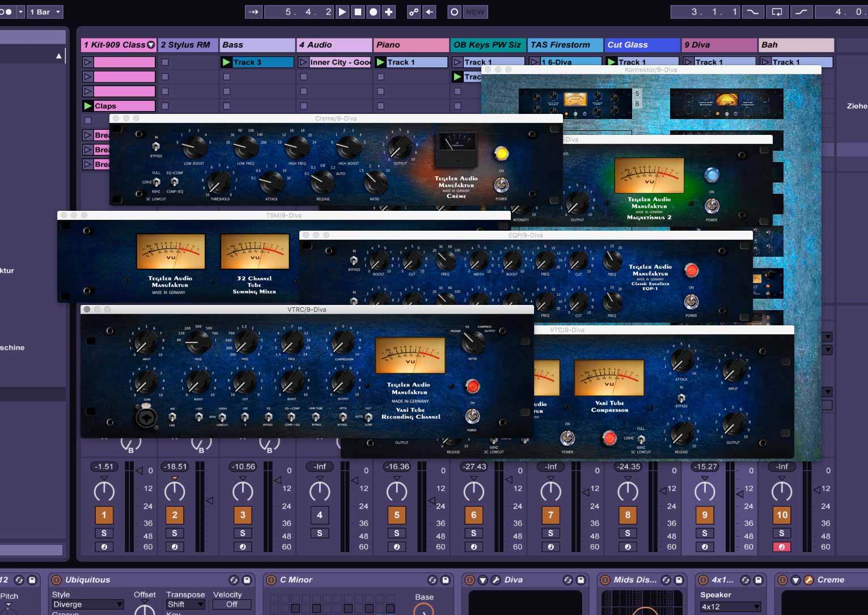Select the 9 Diva track header
Image resolution: width=868 pixels, height=615 pixels.
click(719, 45)
